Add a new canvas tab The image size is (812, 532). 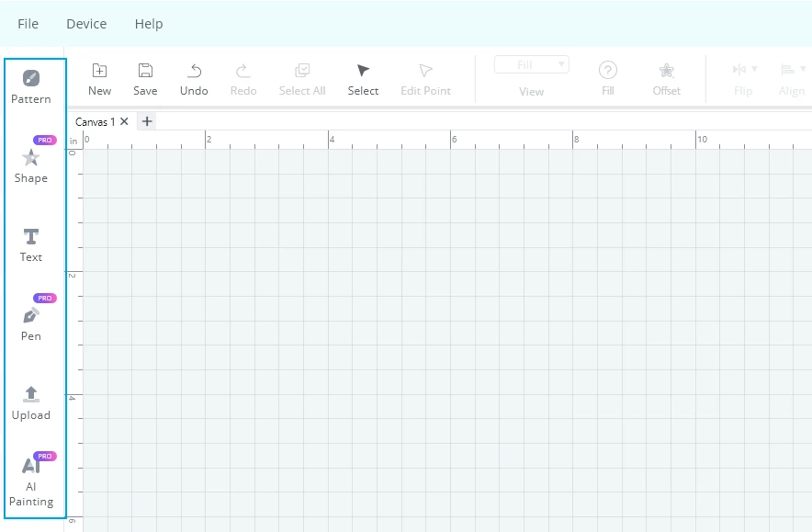click(x=147, y=121)
